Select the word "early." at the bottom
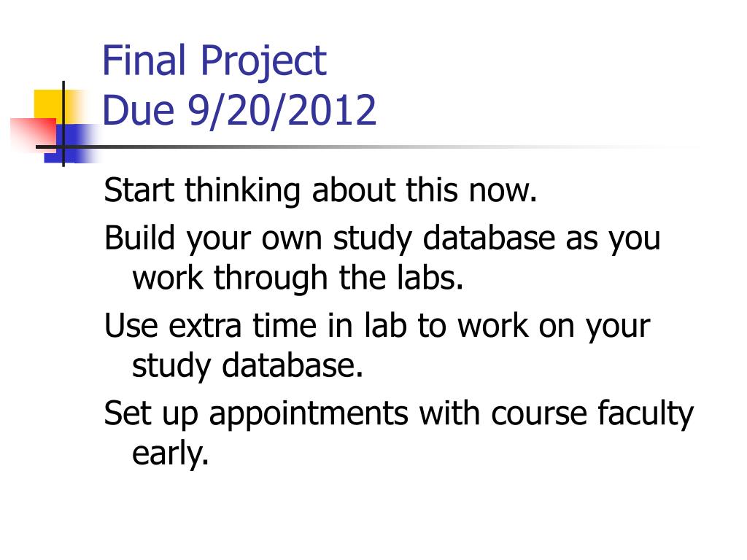 pos(171,454)
